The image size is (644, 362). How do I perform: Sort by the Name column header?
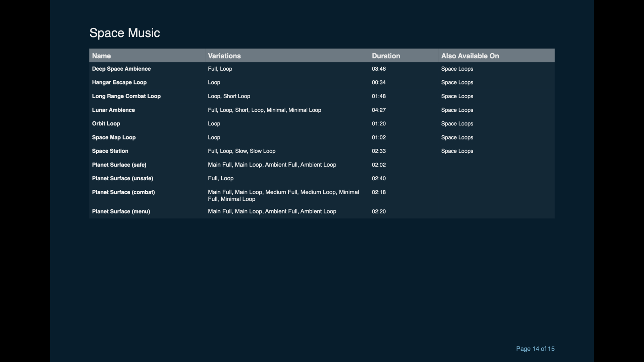click(x=101, y=56)
